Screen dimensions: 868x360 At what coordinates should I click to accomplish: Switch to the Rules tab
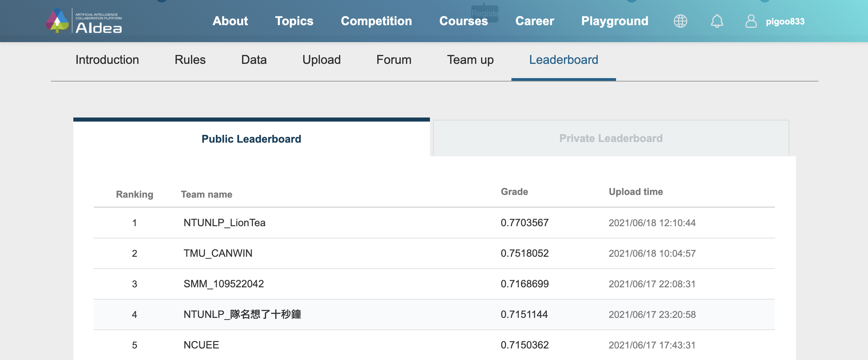(190, 60)
